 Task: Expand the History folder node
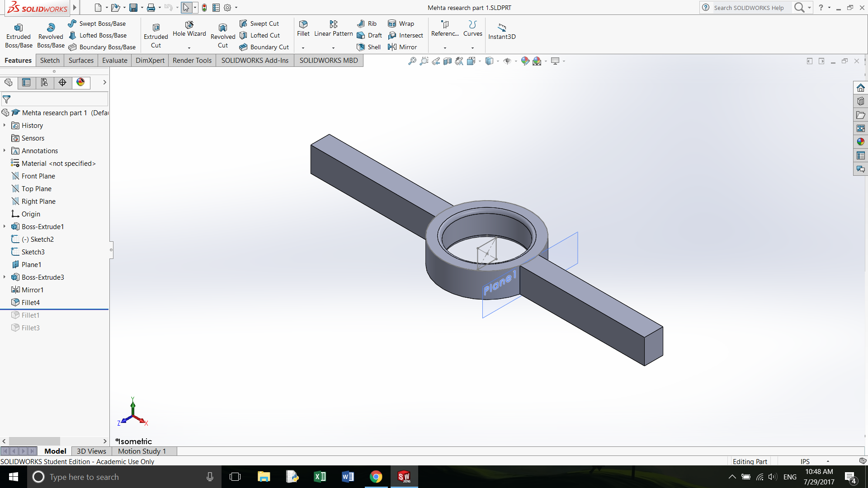pyautogui.click(x=5, y=125)
